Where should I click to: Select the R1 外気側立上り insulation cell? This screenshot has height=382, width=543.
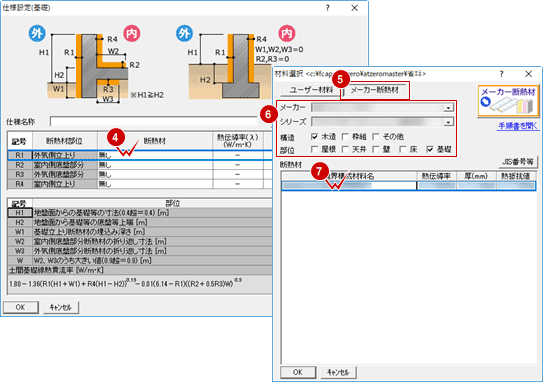(155, 155)
